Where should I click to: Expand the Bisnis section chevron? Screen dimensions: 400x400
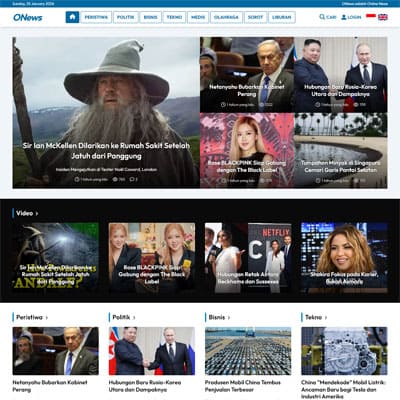[x=229, y=318]
